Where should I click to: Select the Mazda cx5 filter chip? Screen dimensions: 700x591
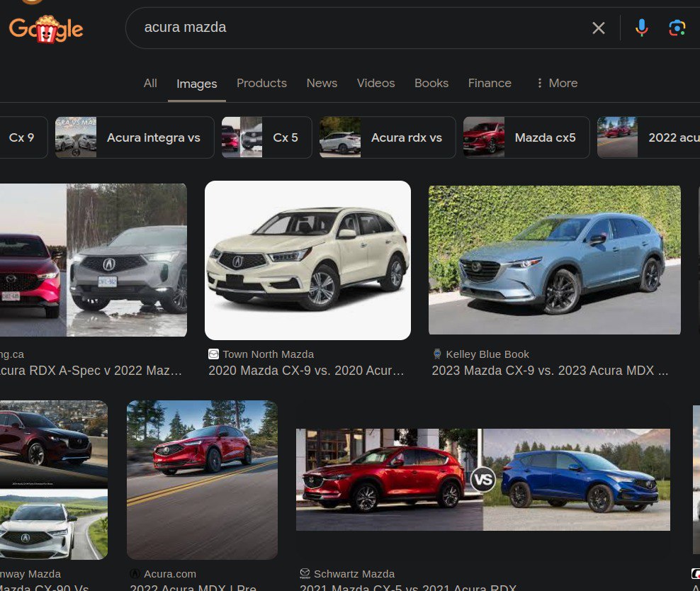[x=526, y=137]
